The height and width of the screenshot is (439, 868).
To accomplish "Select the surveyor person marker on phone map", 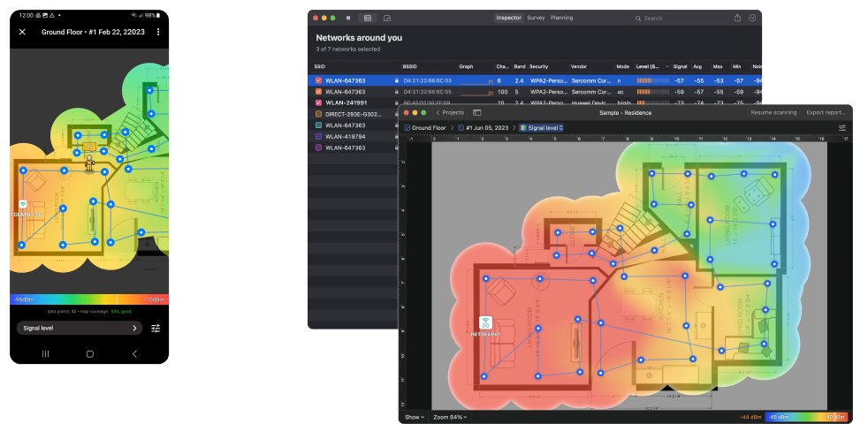I will [x=89, y=163].
